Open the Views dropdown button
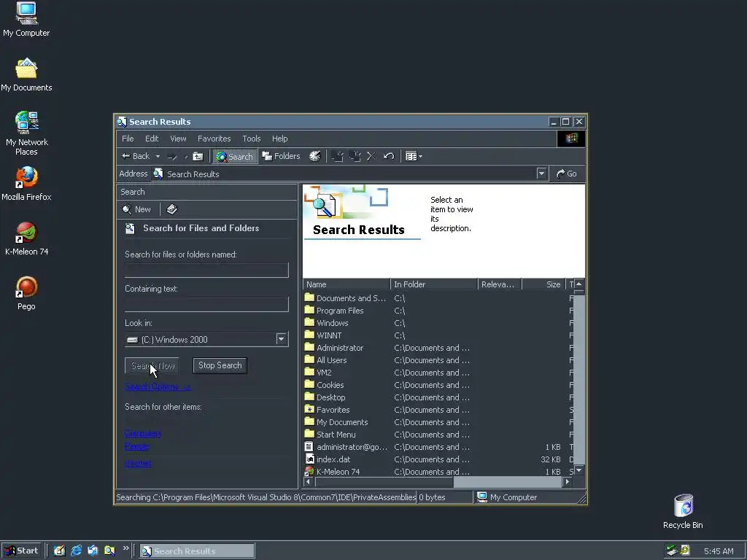The image size is (747, 560). pos(414,156)
